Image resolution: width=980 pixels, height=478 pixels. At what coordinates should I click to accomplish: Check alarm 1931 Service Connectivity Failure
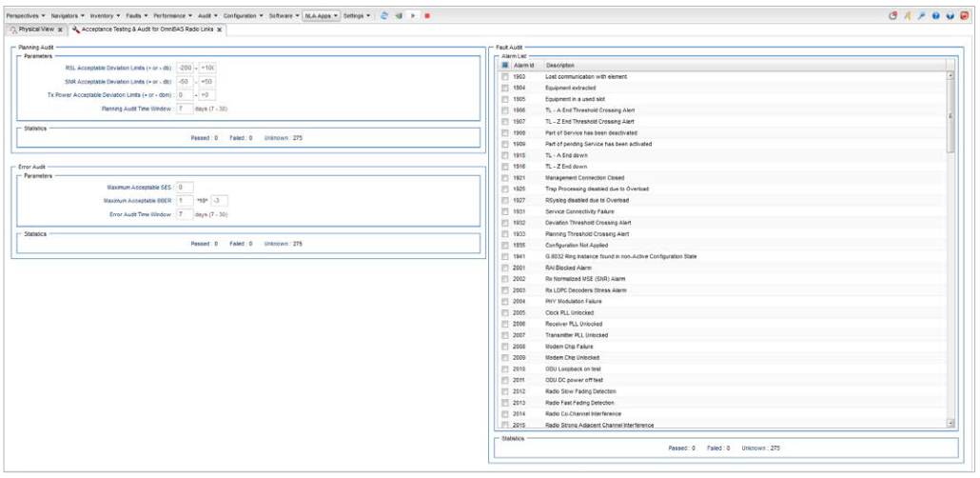(505, 211)
